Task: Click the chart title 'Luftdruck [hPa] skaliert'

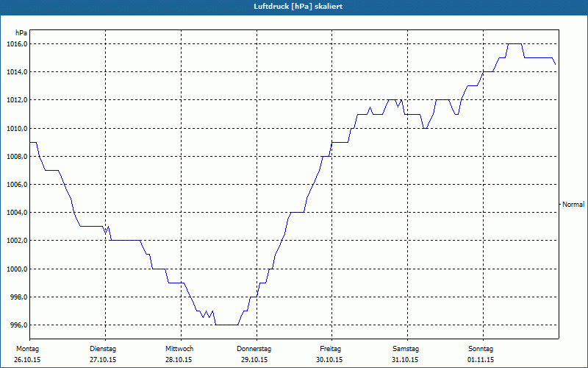Action: [298, 7]
